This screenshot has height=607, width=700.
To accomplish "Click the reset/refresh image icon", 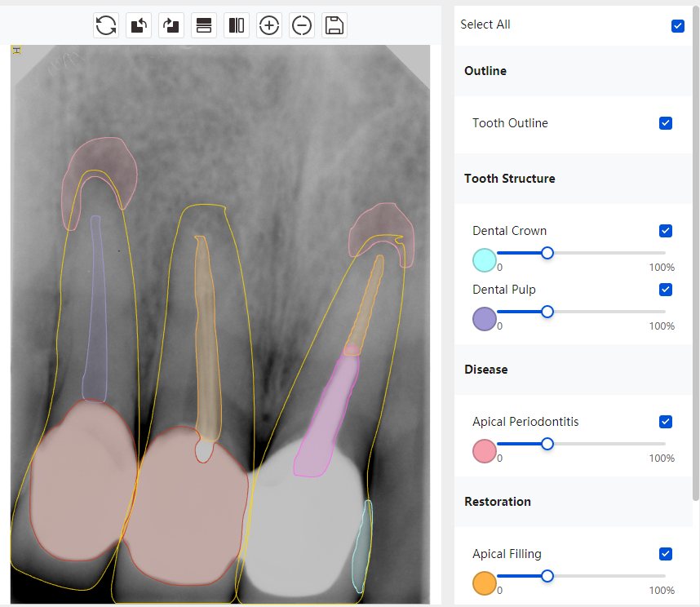I will (x=106, y=25).
